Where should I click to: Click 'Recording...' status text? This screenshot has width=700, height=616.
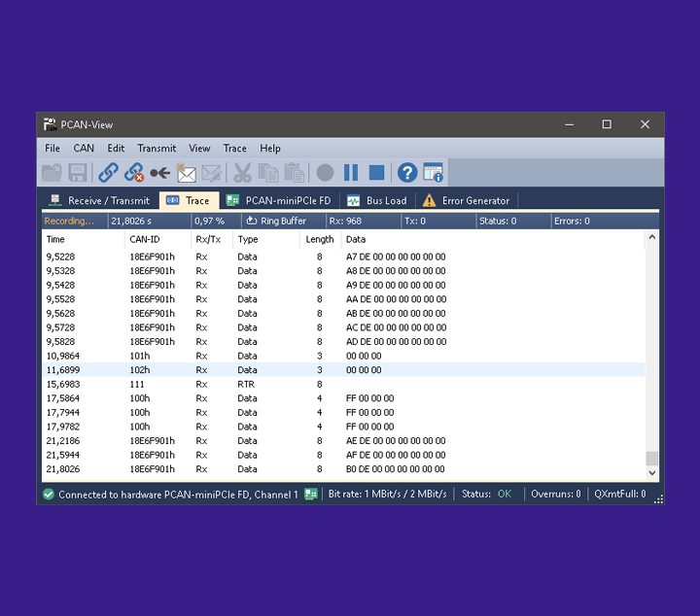tap(69, 221)
